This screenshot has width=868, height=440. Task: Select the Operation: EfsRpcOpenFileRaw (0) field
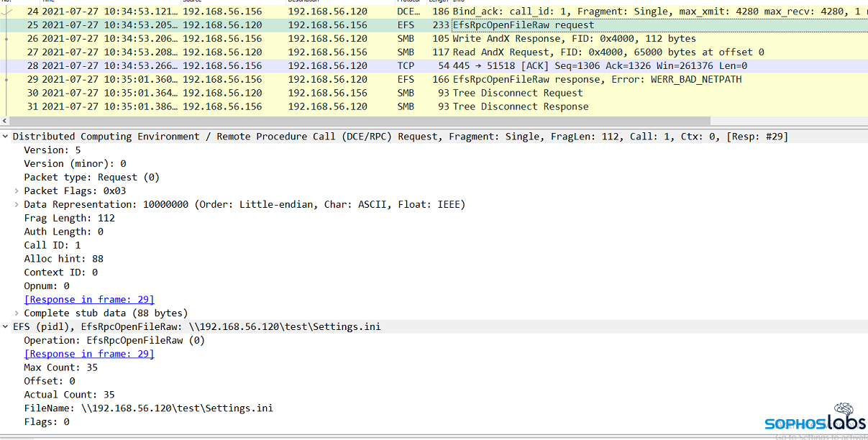click(114, 341)
